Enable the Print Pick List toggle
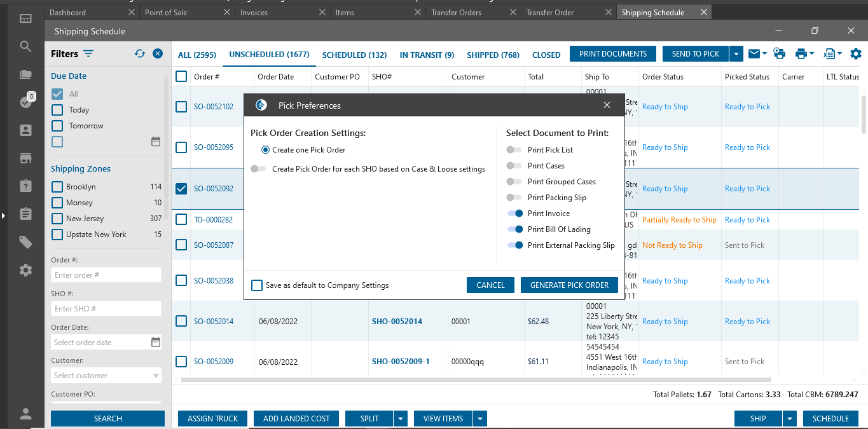The height and width of the screenshot is (429, 868). click(514, 150)
